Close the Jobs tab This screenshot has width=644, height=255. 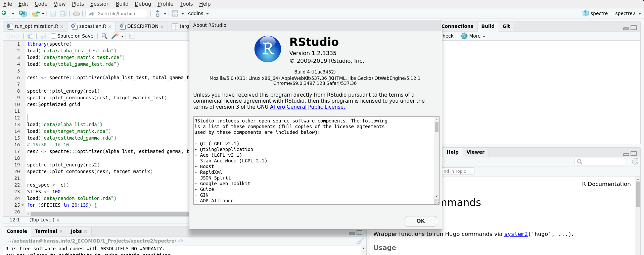click(x=86, y=232)
